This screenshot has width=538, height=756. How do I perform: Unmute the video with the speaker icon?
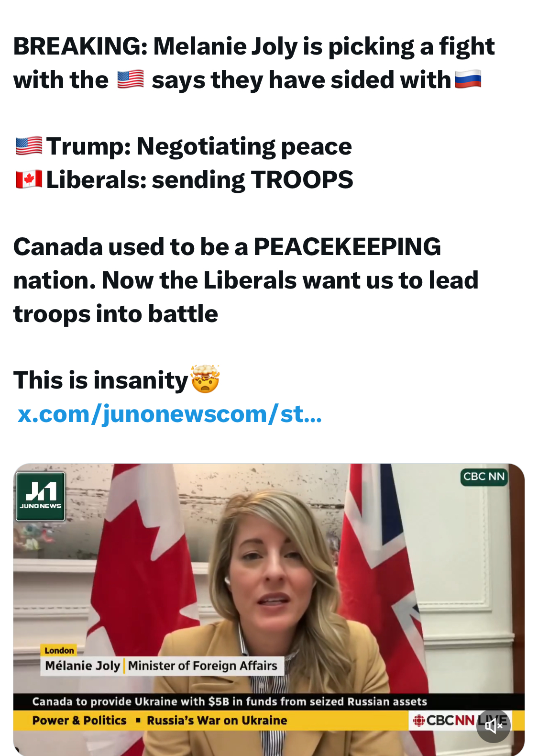click(x=494, y=726)
